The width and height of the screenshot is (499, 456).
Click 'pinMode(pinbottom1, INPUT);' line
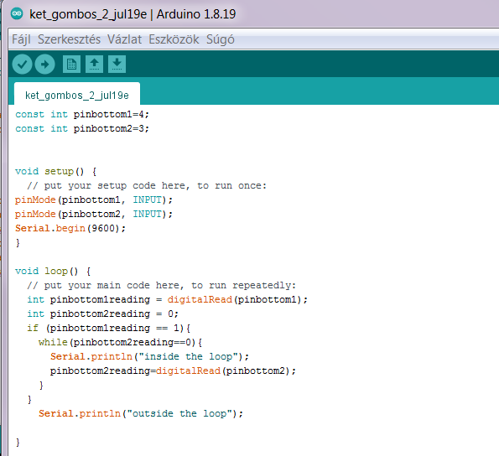click(94, 200)
